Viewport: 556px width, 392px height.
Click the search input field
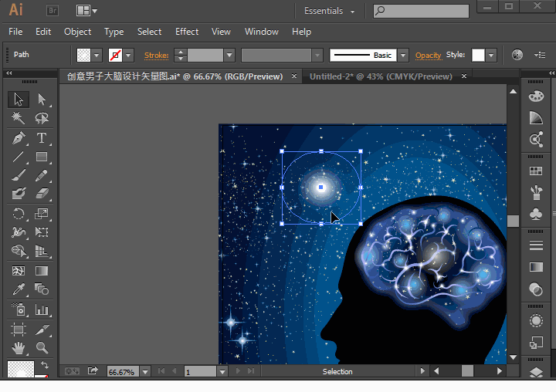coord(426,12)
